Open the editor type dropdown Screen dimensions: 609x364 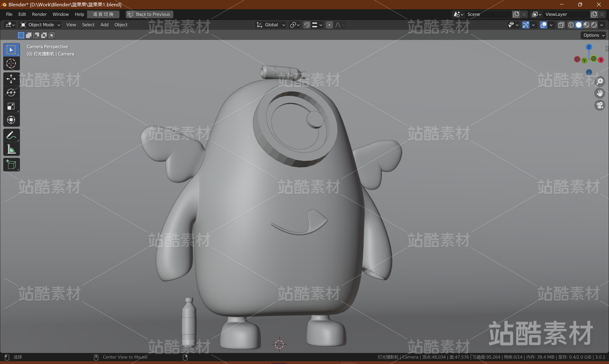click(10, 25)
